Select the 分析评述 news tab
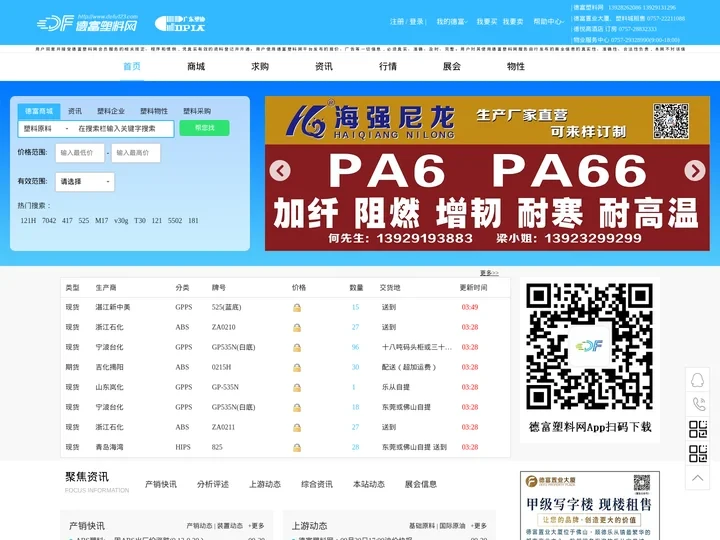This screenshot has height=540, width=720. 213,484
